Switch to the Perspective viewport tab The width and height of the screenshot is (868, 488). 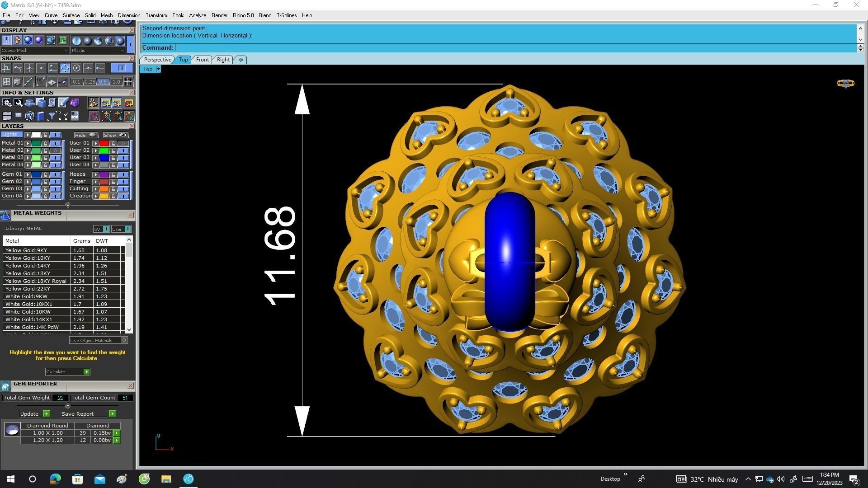[x=157, y=60]
